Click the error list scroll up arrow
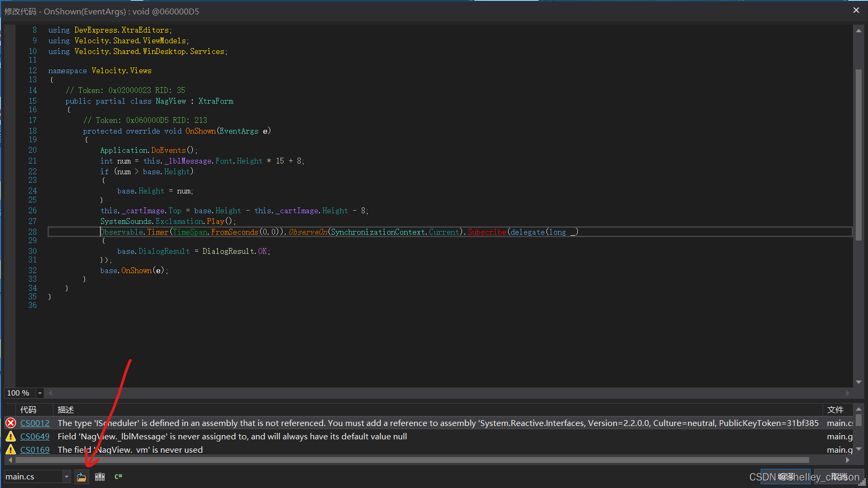Image resolution: width=868 pixels, height=488 pixels. tap(859, 409)
